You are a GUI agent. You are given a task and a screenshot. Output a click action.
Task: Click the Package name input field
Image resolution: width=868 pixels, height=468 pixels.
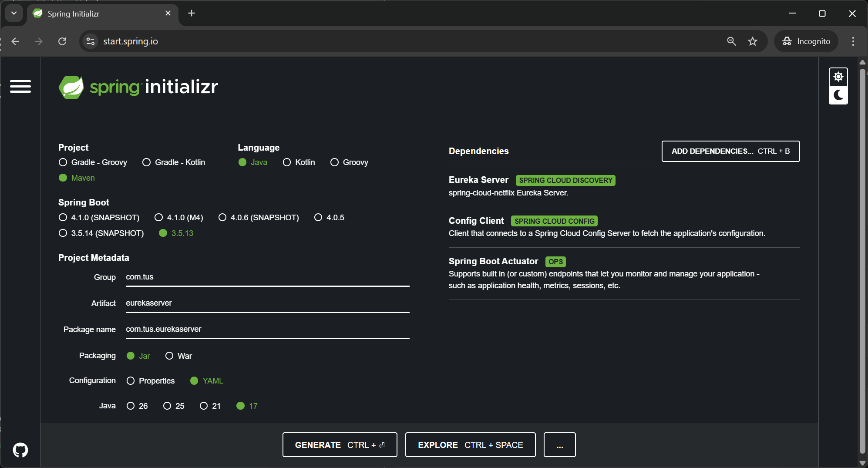click(x=268, y=330)
